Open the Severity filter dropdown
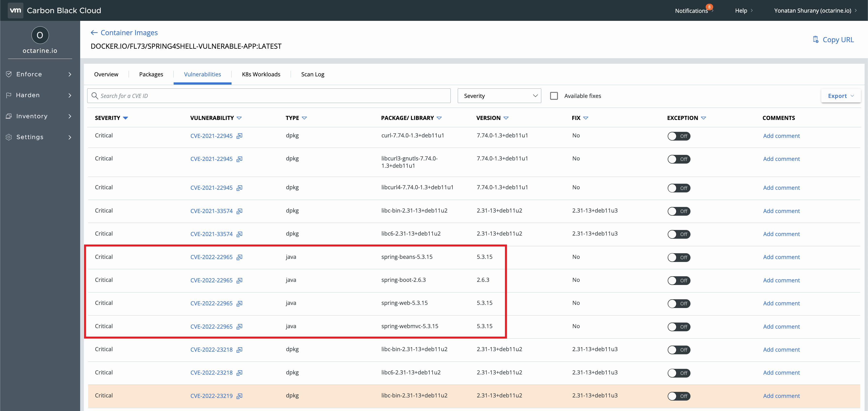This screenshot has width=868, height=411. click(x=499, y=96)
